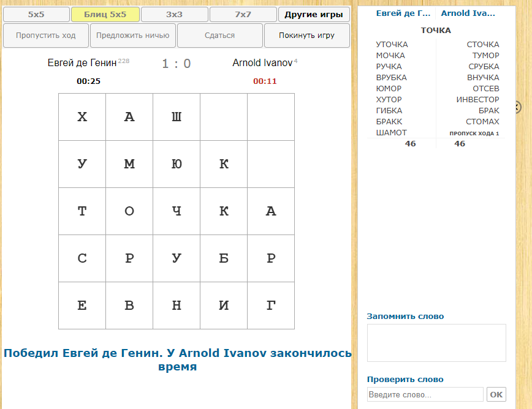Click the 1 : 0 match score

click(177, 64)
